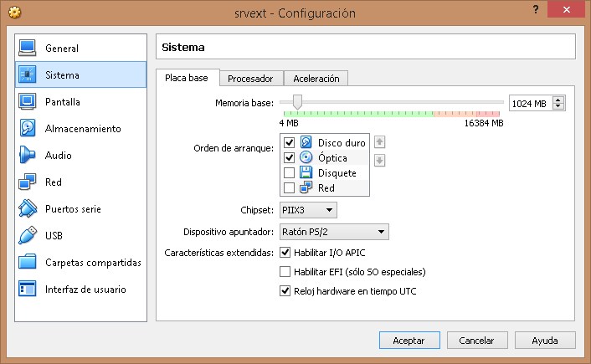
Task: Open Almacenamiento storage settings icon
Action: pyautogui.click(x=28, y=128)
